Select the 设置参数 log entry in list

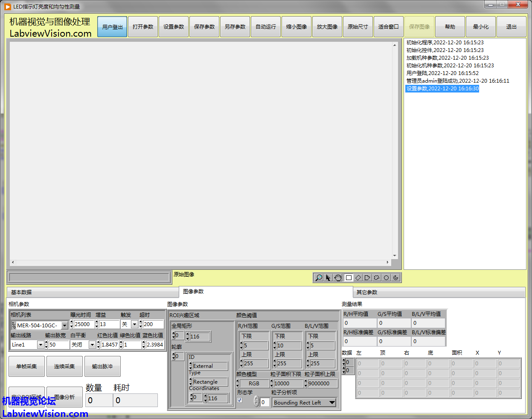click(x=442, y=89)
